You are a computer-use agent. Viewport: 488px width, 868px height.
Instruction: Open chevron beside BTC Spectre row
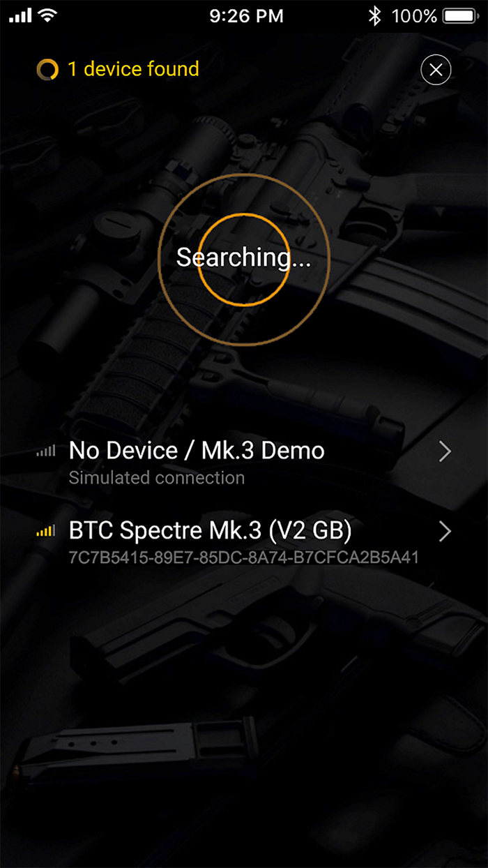coord(445,532)
